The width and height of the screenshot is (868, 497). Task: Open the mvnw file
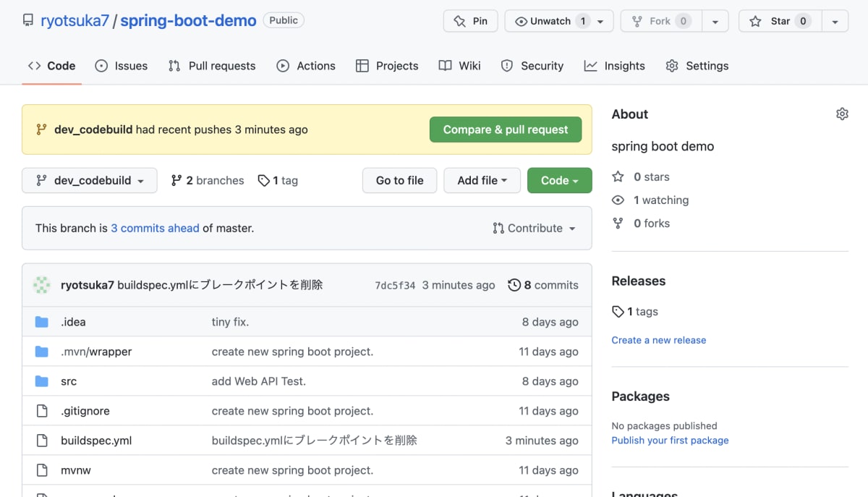click(x=76, y=470)
